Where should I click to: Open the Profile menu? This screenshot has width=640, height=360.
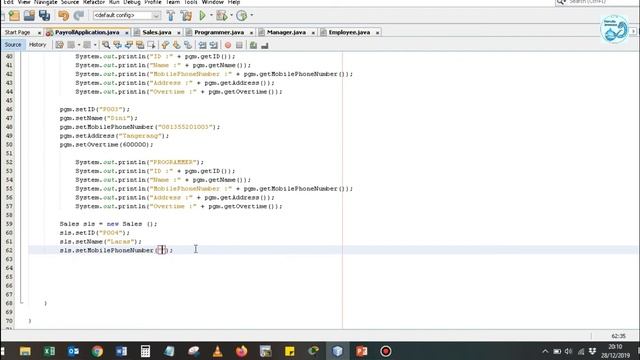(x=153, y=2)
